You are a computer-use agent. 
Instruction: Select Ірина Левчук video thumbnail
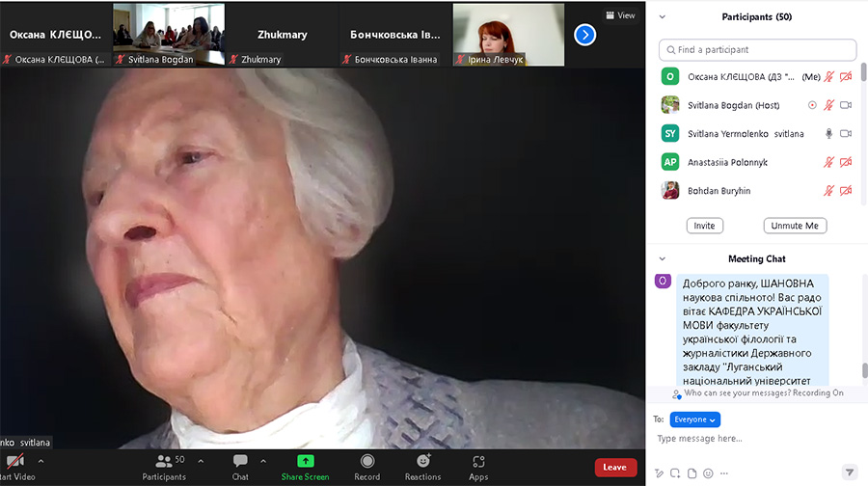[508, 35]
